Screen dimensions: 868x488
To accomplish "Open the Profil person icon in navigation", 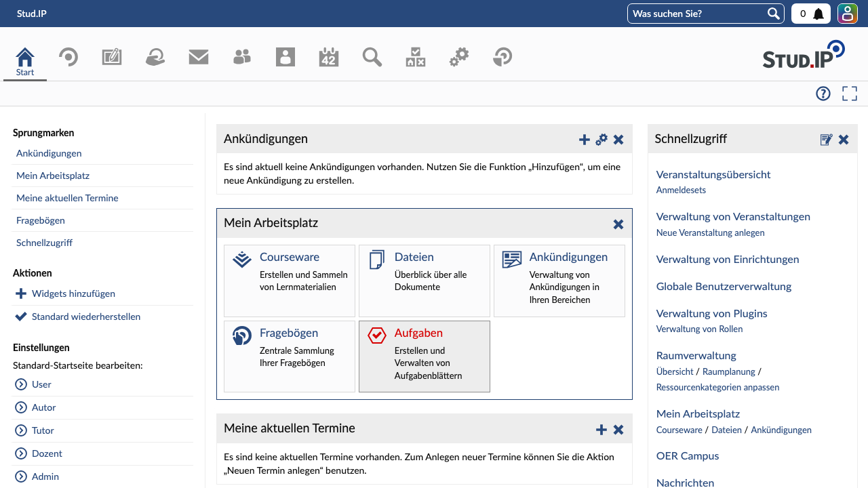I will click(x=285, y=57).
